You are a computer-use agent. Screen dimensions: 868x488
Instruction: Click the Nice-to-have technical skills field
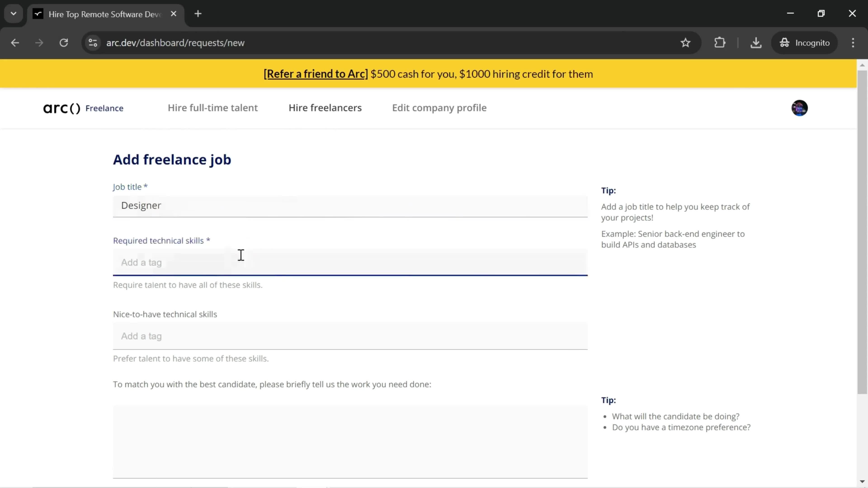pyautogui.click(x=351, y=335)
